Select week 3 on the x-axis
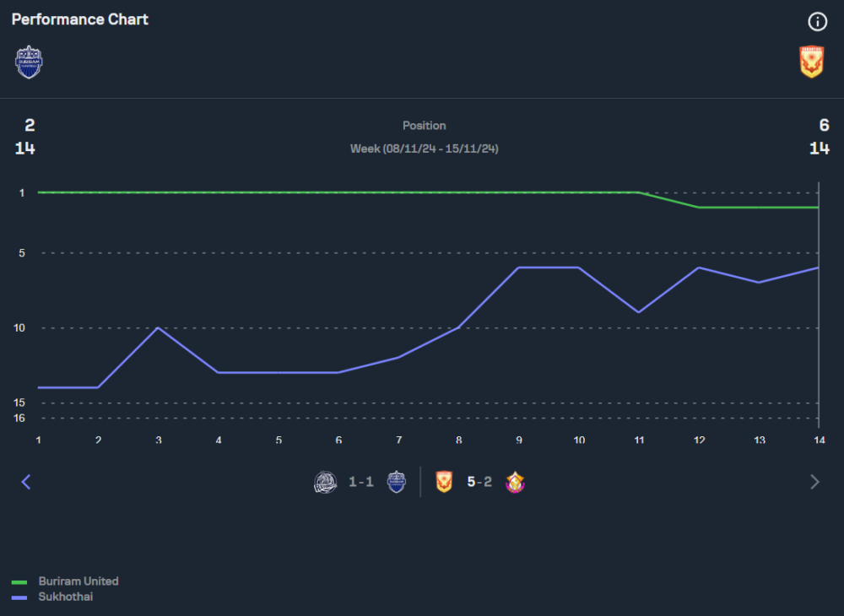 point(158,440)
